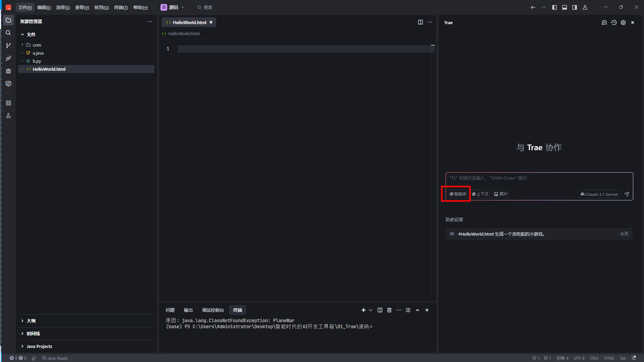Change language mode HTML in status bar
The width and height of the screenshot is (644, 362).
[x=609, y=358]
